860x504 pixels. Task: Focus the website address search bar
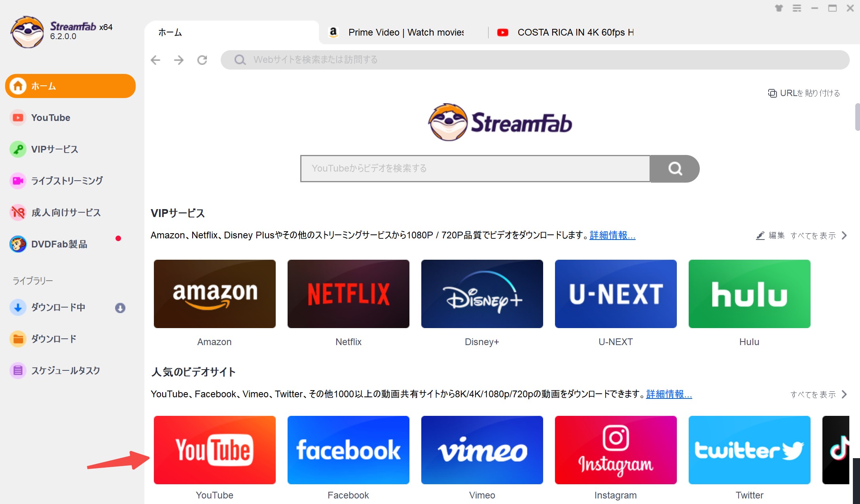(x=535, y=60)
